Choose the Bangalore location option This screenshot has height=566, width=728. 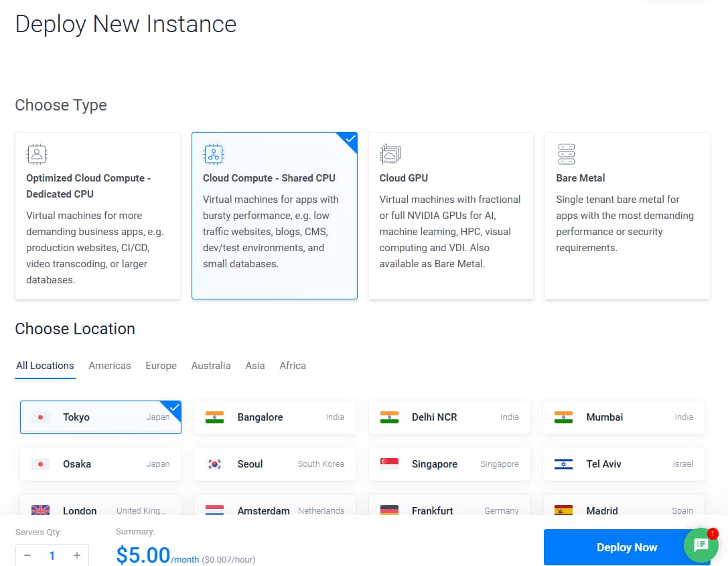click(275, 417)
